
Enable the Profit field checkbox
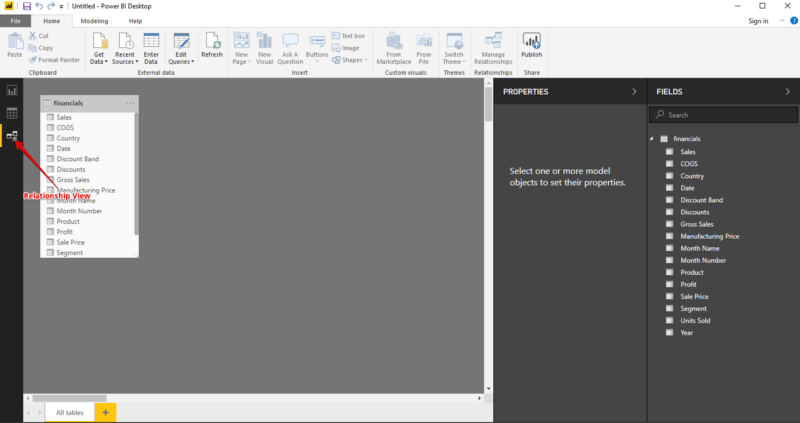(669, 284)
